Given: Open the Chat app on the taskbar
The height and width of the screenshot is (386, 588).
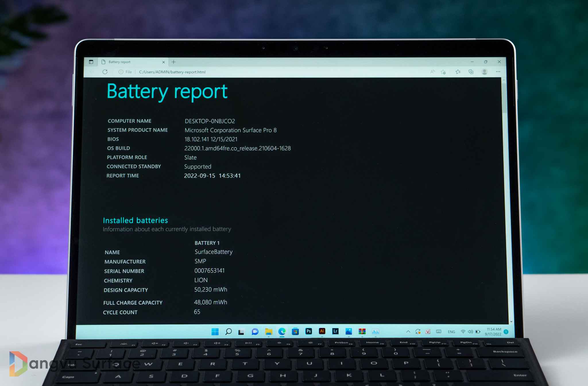Looking at the screenshot, I should click(255, 332).
